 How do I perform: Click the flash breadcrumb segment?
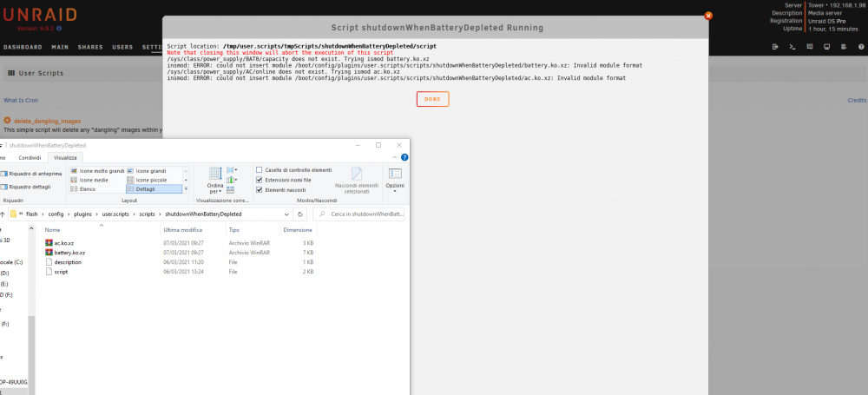point(31,214)
